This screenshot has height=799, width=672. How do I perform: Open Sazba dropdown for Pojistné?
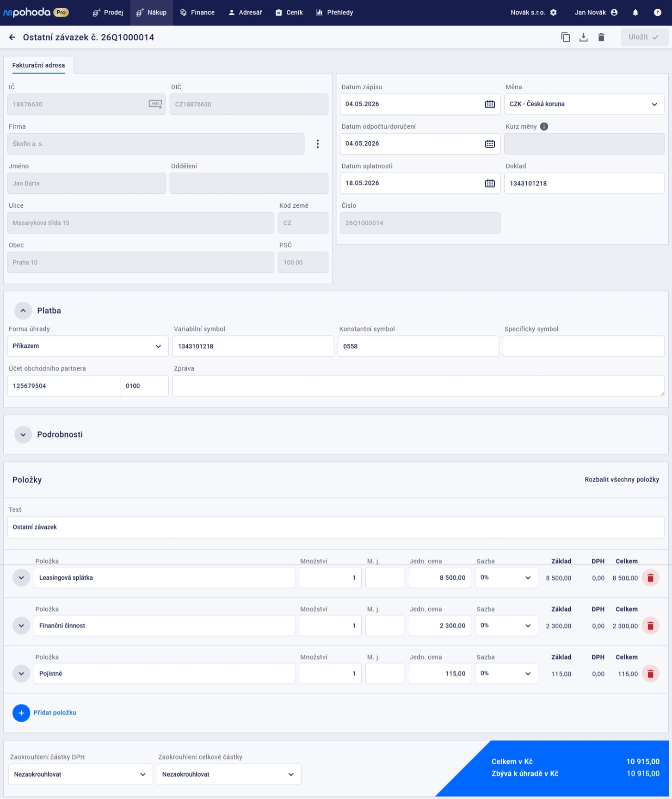click(506, 674)
